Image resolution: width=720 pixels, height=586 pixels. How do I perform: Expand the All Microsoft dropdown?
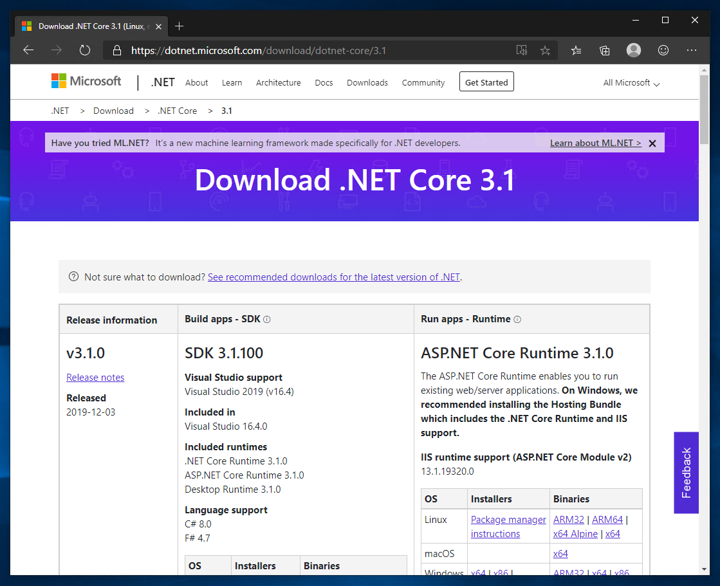click(631, 83)
